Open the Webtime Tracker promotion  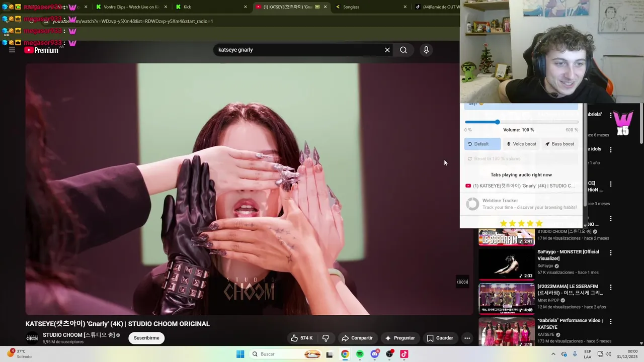pyautogui.click(x=521, y=204)
